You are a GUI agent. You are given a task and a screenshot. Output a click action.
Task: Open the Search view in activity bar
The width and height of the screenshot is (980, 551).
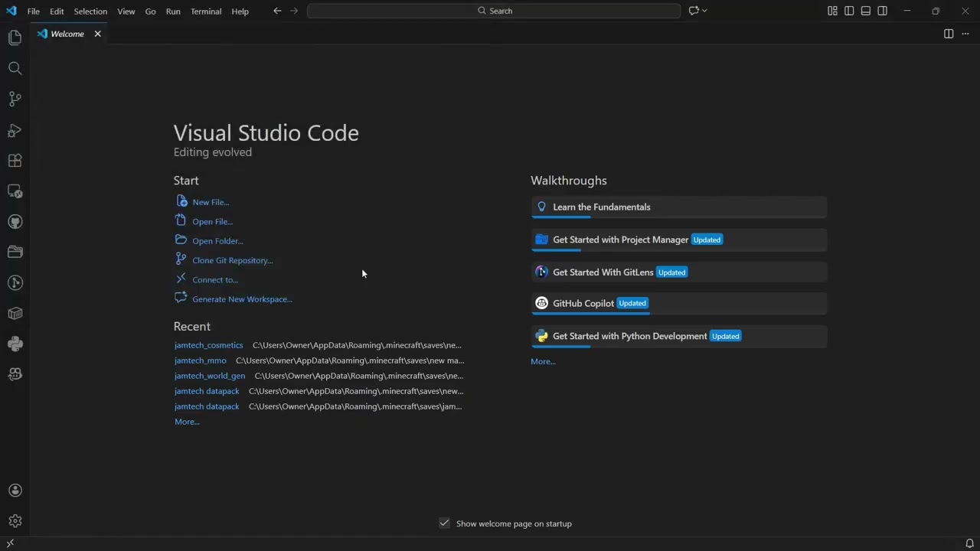tap(15, 68)
